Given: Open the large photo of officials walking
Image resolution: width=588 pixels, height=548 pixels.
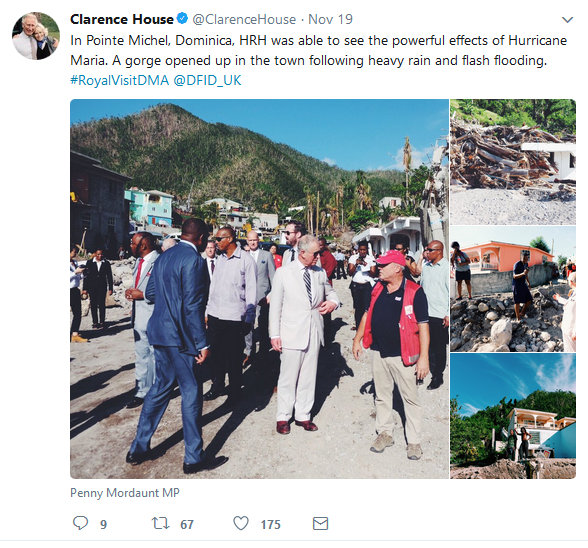Looking at the screenshot, I should tap(259, 289).
